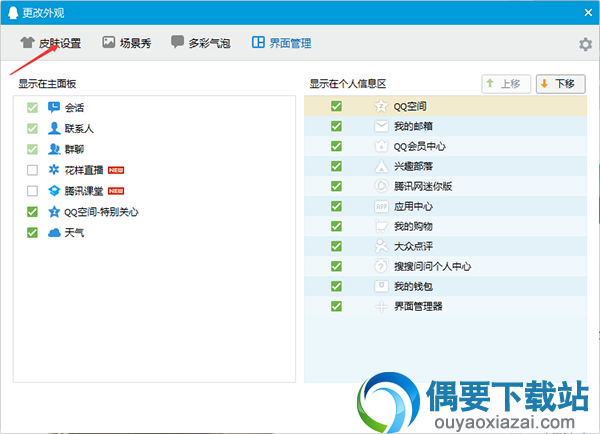Toggle the 会话 checkbox
This screenshot has height=434, width=600.
pyautogui.click(x=33, y=108)
